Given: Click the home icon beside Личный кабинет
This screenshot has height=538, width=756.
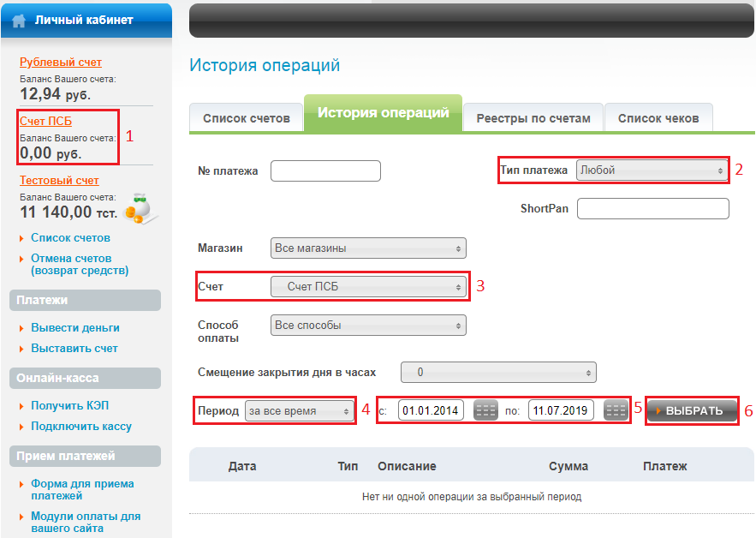Looking at the screenshot, I should click(x=19, y=20).
